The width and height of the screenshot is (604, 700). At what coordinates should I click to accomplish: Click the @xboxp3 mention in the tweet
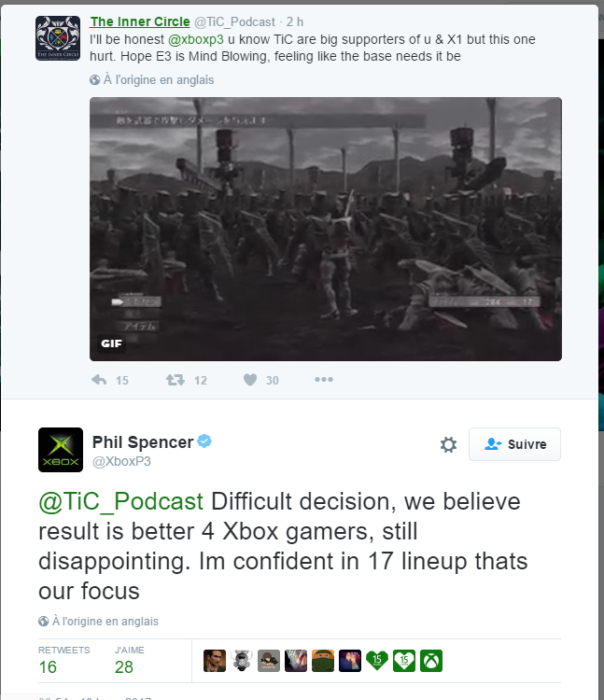pos(196,39)
